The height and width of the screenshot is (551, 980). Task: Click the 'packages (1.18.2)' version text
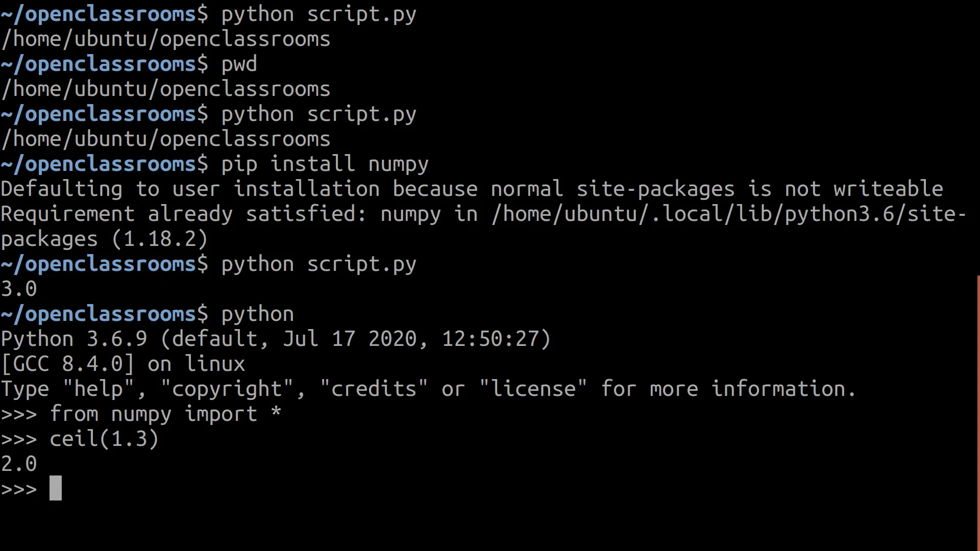tap(105, 239)
